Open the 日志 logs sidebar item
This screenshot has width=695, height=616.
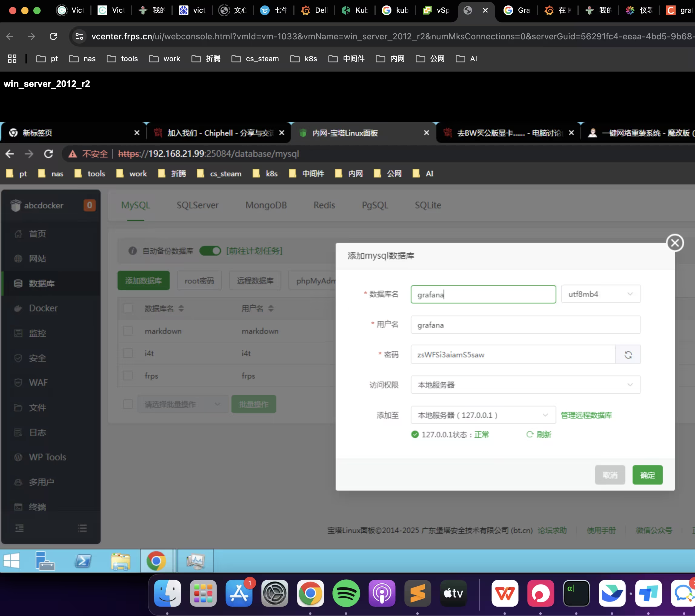pos(51,432)
